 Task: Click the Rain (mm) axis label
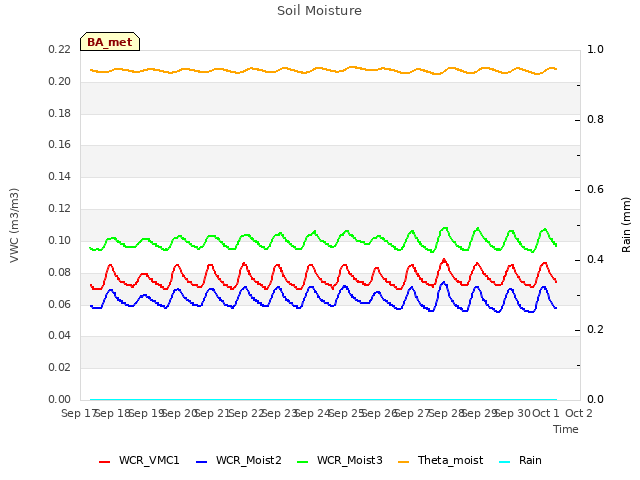[626, 225]
